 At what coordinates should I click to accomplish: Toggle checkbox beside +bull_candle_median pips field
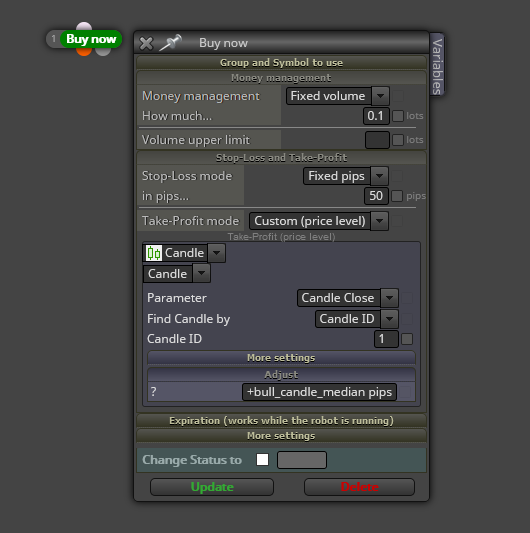click(405, 392)
